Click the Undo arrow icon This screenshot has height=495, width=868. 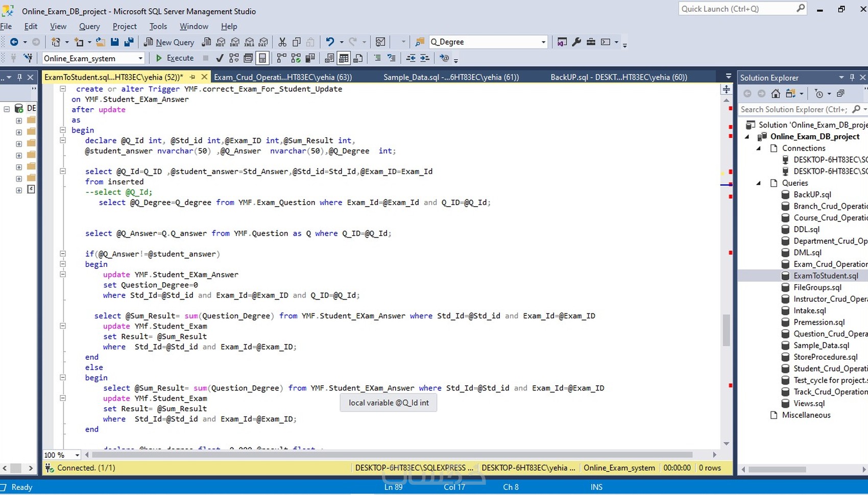pyautogui.click(x=330, y=42)
